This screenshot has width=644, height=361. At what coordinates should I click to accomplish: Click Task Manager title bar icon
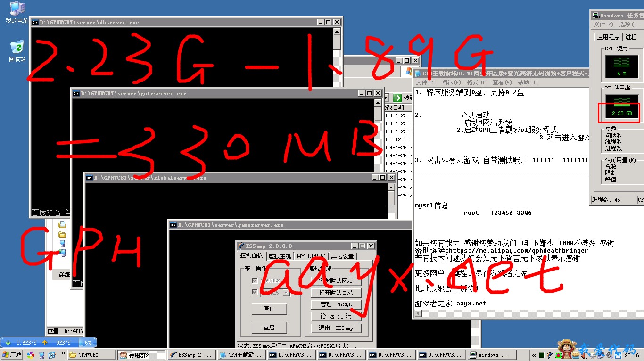pos(595,16)
